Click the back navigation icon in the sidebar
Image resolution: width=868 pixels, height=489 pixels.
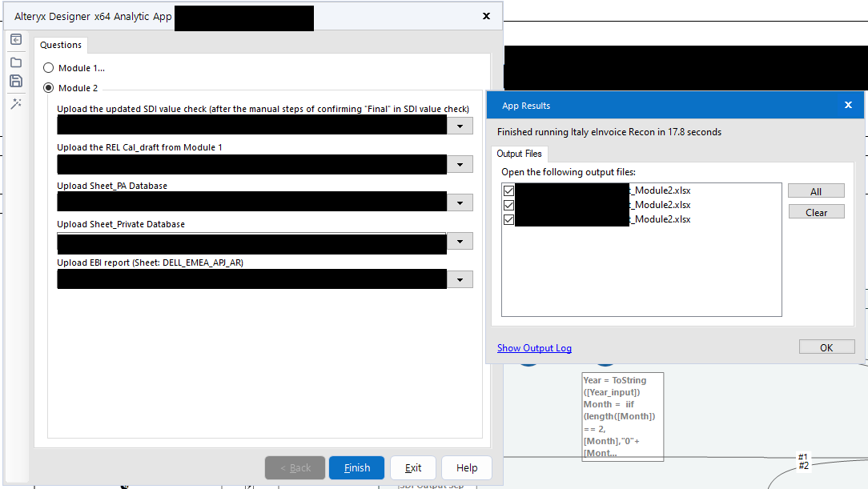click(x=15, y=38)
